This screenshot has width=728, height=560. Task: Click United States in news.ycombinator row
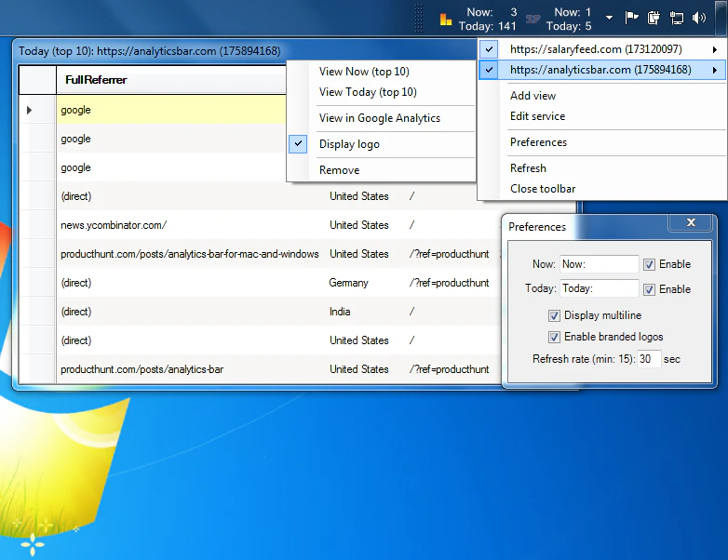tap(359, 225)
